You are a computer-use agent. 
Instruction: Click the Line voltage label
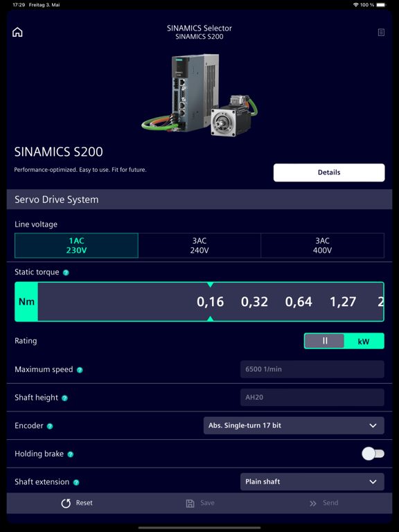(36, 224)
